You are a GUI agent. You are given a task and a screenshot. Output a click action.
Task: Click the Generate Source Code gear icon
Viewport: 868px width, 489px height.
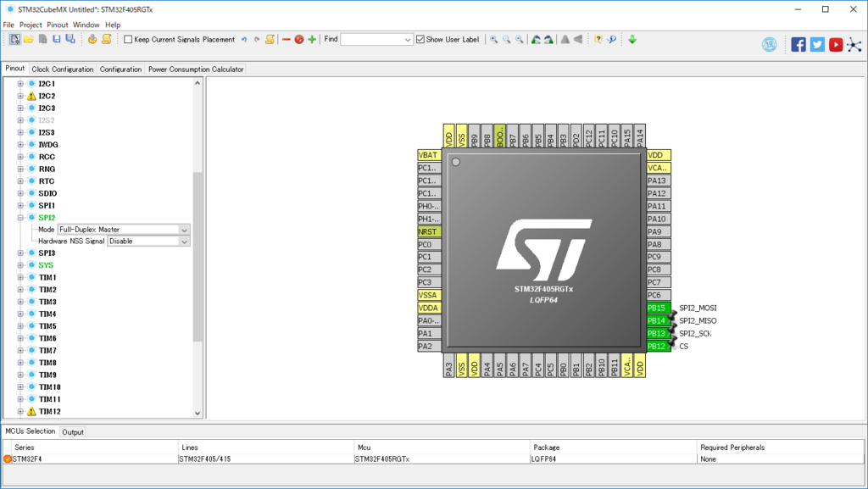click(x=92, y=39)
